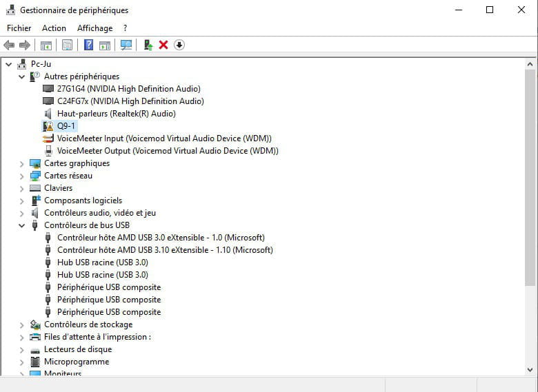Click the scan for hardware changes monitor icon
Image resolution: width=538 pixels, height=392 pixels.
tap(126, 45)
